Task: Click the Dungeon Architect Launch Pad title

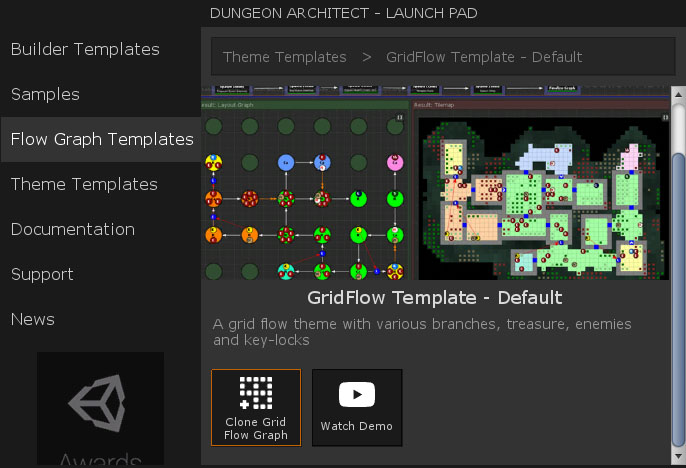Action: 343,13
